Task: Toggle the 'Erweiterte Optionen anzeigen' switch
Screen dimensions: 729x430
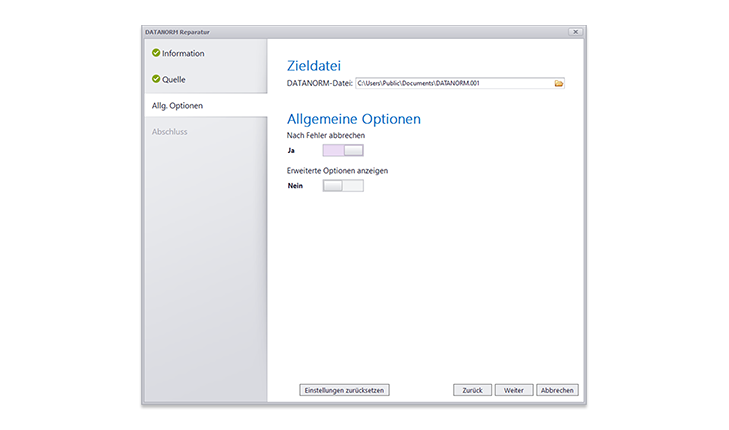Action: pyautogui.click(x=343, y=185)
